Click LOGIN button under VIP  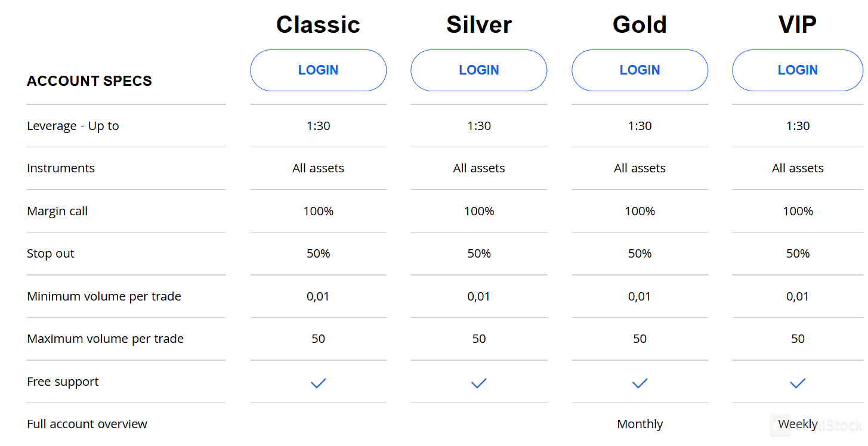point(798,70)
